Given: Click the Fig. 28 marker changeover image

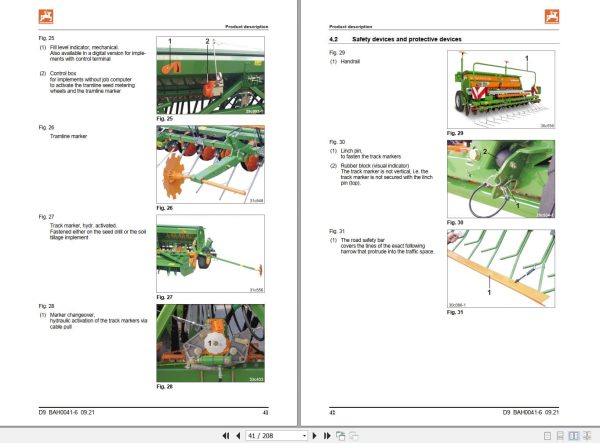Looking at the screenshot, I should point(210,343).
